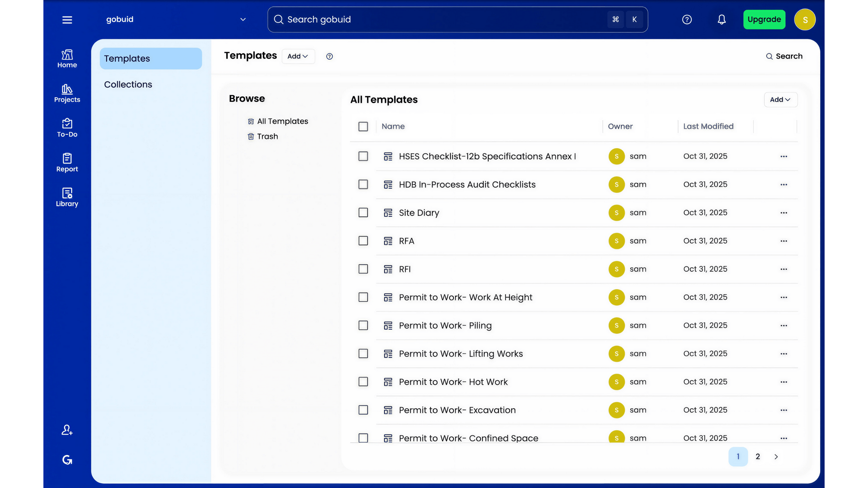Screen dimensions: 868x488
Task: Open the hamburger menu icon
Action: pos(67,20)
